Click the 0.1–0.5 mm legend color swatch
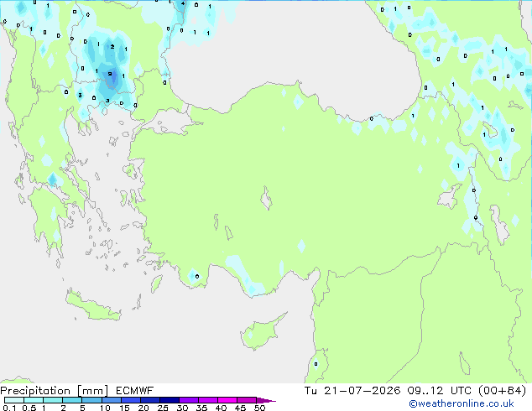 coord(14,400)
